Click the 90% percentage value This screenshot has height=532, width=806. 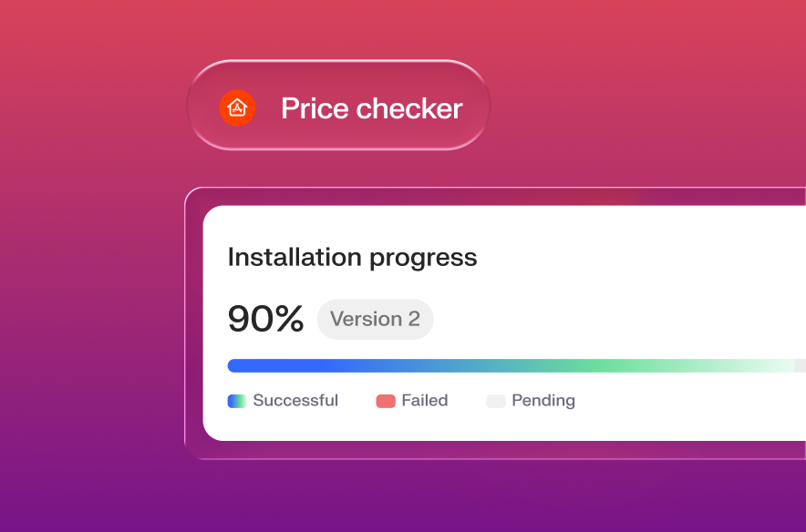pyautogui.click(x=265, y=319)
